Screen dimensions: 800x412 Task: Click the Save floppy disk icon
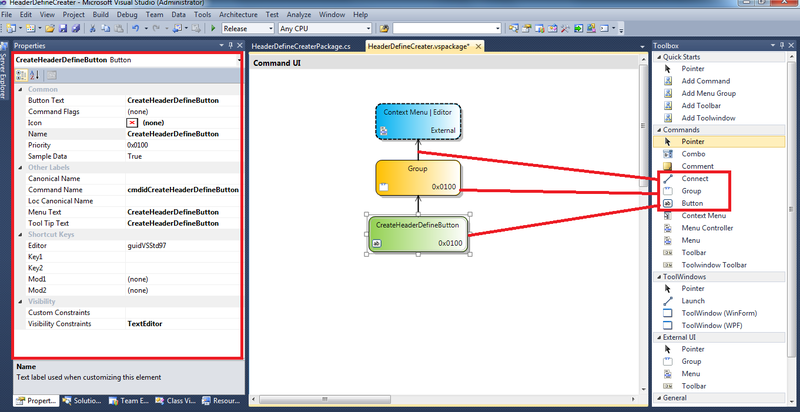(63, 29)
